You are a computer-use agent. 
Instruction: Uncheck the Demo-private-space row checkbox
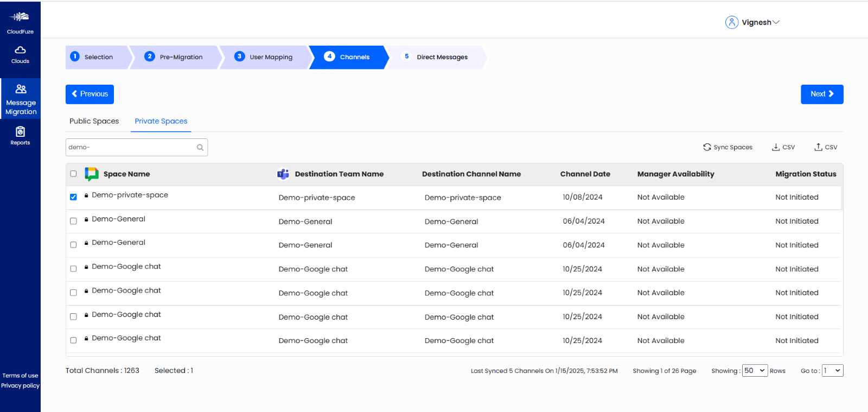click(73, 197)
